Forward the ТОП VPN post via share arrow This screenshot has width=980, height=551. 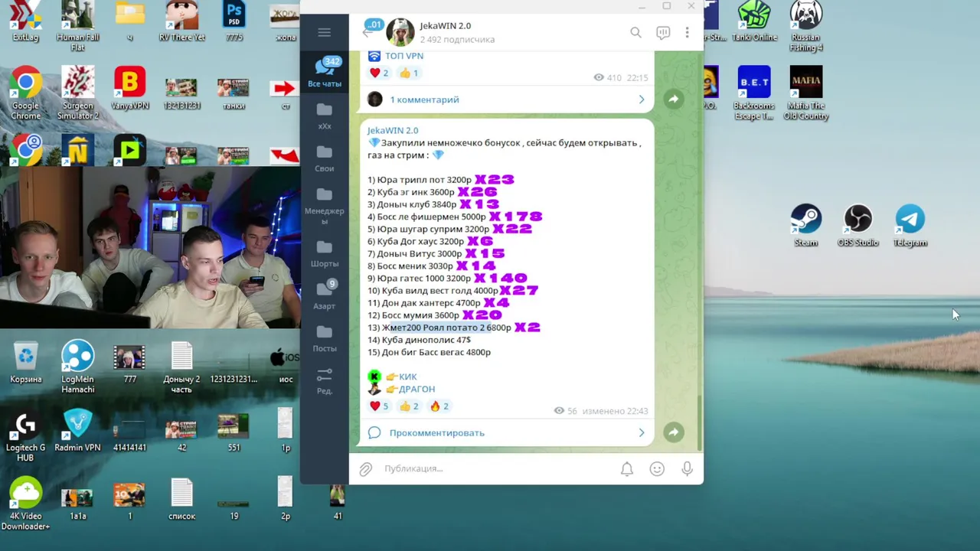pyautogui.click(x=673, y=99)
